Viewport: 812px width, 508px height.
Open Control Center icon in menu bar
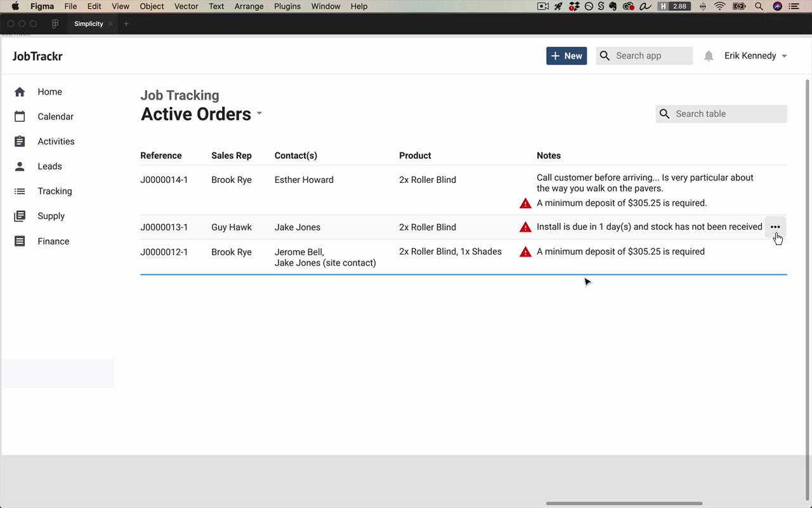click(x=795, y=6)
